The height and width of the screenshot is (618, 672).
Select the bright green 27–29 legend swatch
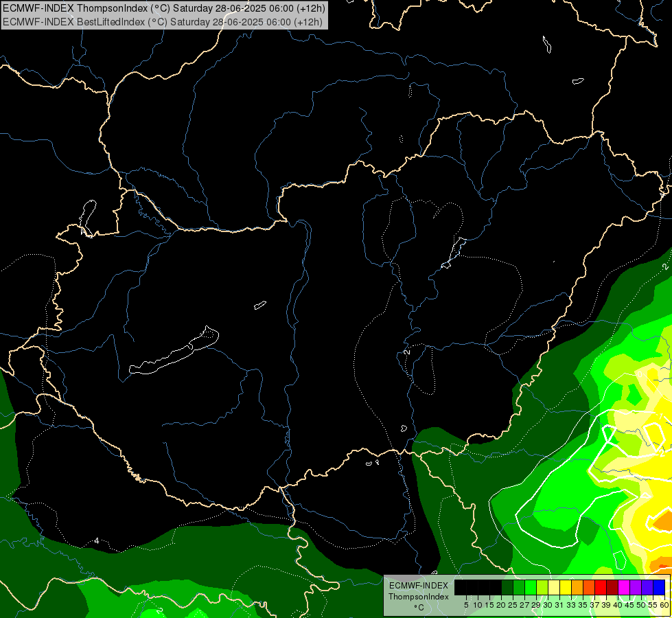coord(531,587)
